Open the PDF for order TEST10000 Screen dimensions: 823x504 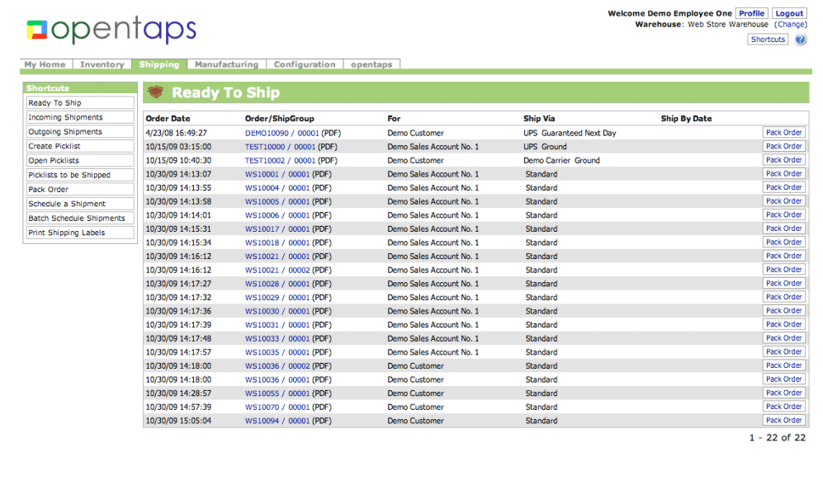(329, 147)
